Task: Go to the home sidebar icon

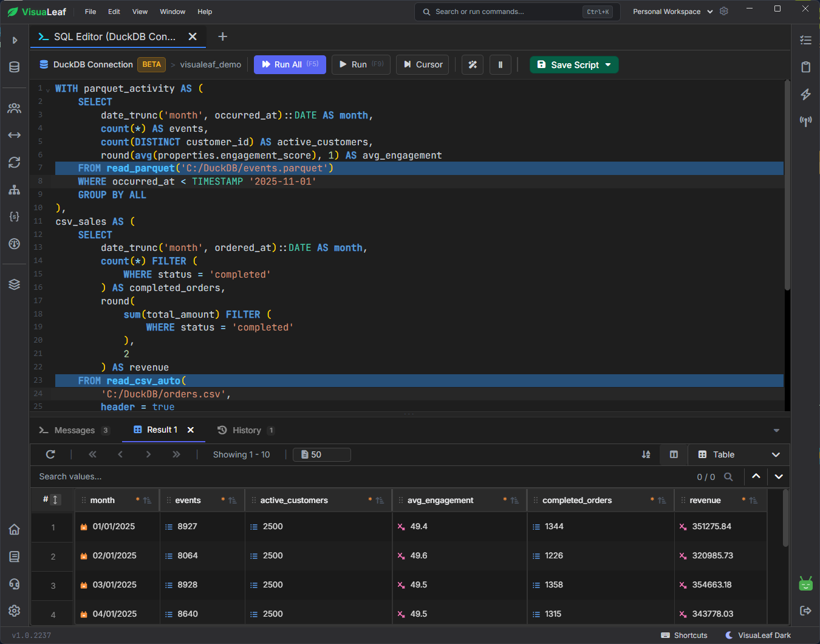Action: point(15,529)
